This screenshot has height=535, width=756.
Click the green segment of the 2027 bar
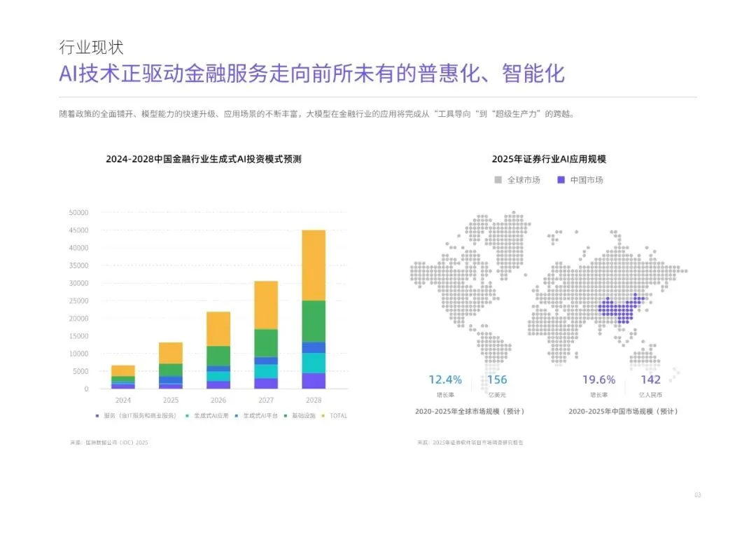[x=266, y=343]
